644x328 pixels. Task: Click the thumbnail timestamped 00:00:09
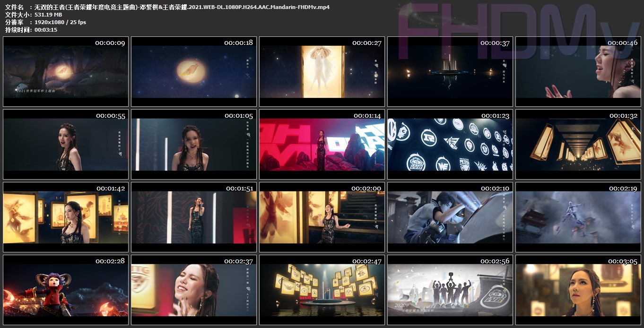[66, 72]
